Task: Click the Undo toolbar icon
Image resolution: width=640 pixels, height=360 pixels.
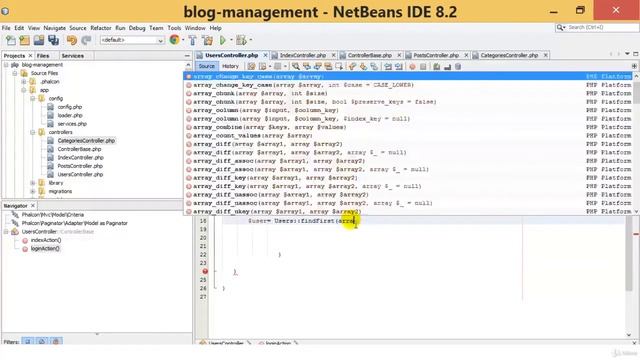Action: [x=72, y=40]
